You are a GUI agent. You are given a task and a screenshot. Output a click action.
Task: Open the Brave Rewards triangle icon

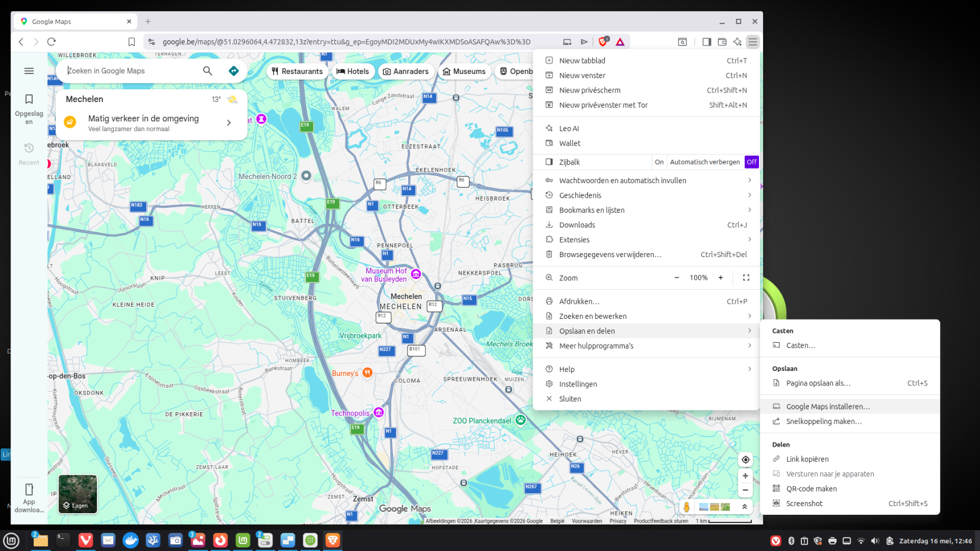(620, 42)
